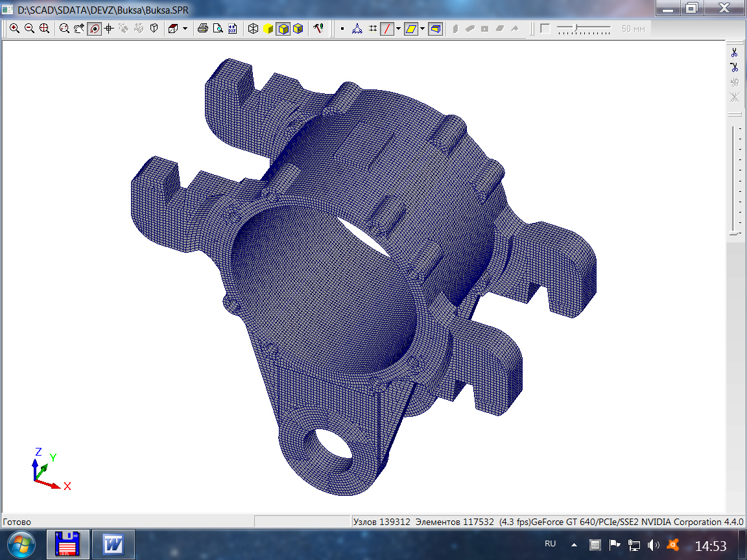Click the crosshair center-of-rotation icon
Viewport: 747px width, 560px height.
109,29
